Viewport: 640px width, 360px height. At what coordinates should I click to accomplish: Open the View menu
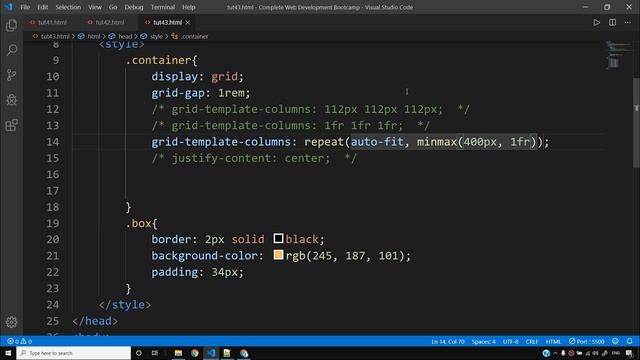click(95, 7)
